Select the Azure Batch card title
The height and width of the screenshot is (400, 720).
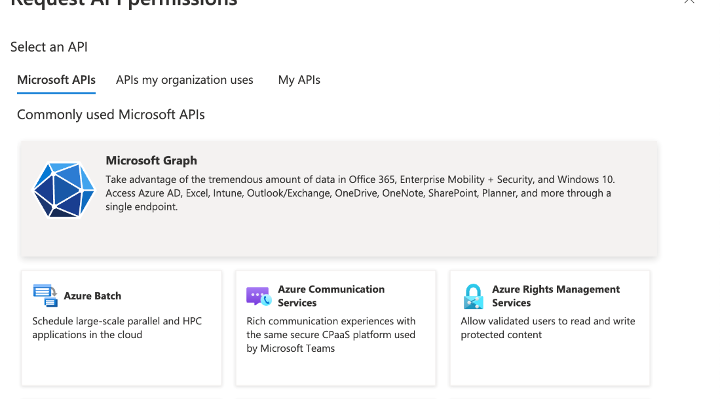click(92, 296)
